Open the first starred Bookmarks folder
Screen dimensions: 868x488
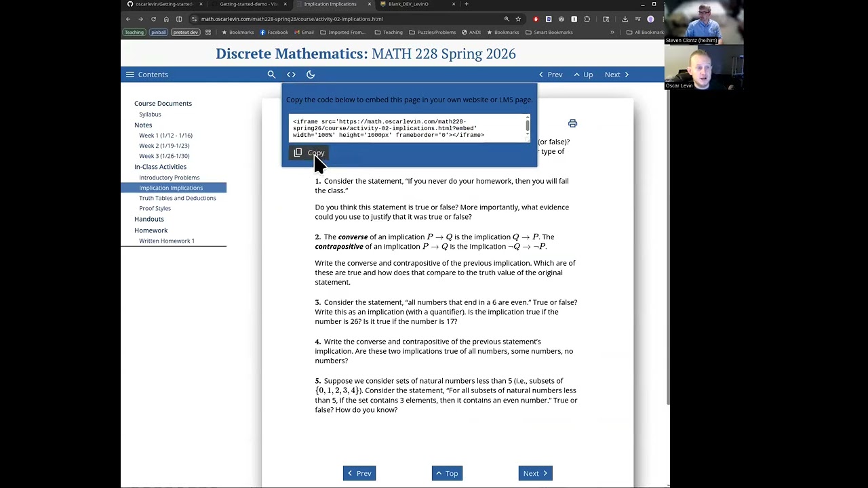238,32
